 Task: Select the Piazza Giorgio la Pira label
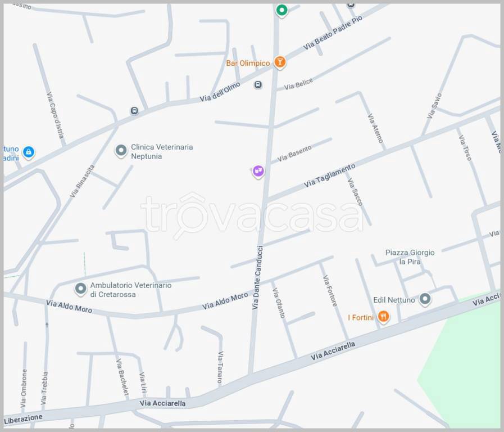click(x=410, y=257)
